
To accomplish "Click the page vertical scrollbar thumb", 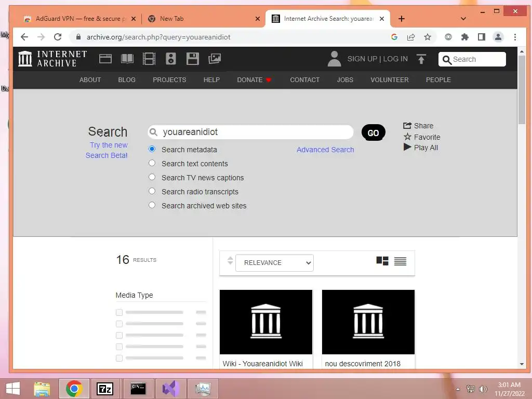I will (522, 89).
